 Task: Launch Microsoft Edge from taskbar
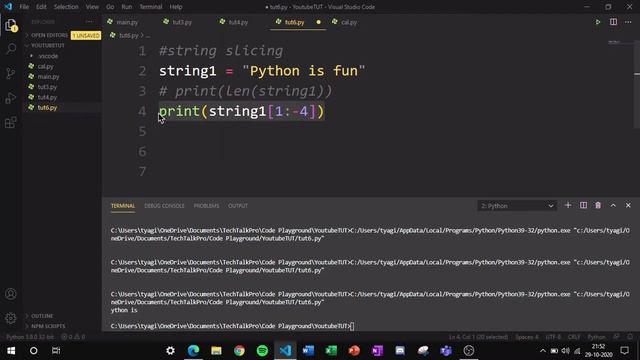(x=193, y=351)
